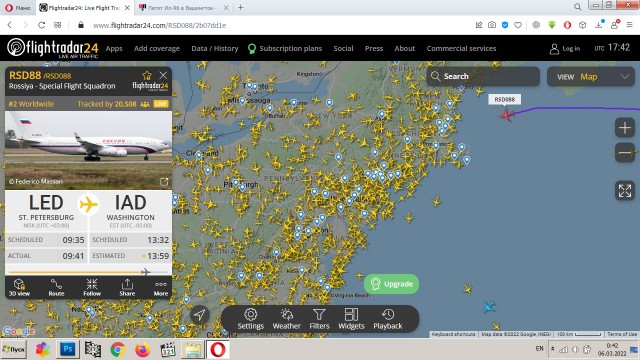Open a new browser tab
640x360 pixels.
point(241,7)
